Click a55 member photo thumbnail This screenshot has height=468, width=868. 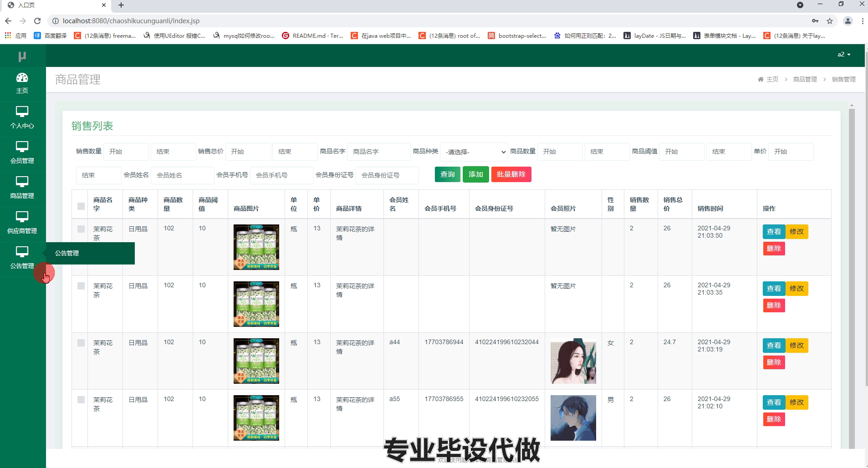[x=573, y=418]
